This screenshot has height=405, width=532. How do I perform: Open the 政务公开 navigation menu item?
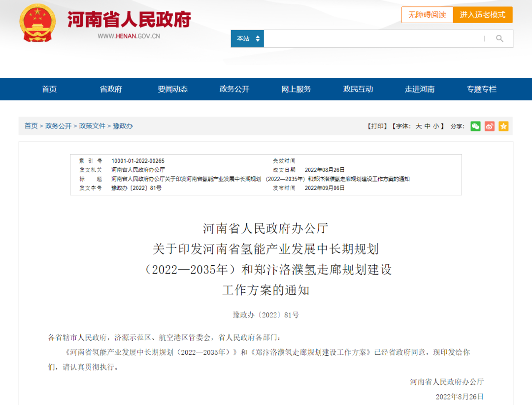pos(234,89)
